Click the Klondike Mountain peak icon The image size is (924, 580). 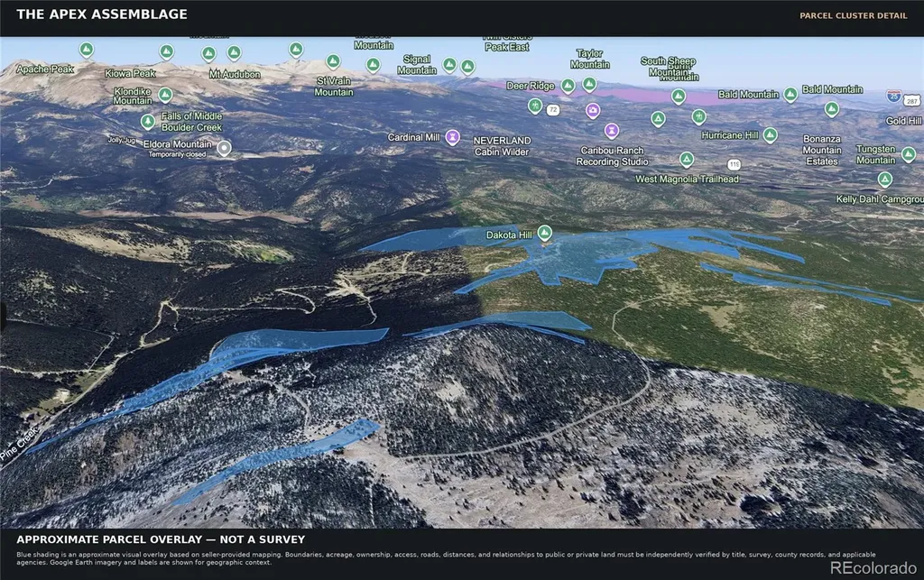pos(166,95)
